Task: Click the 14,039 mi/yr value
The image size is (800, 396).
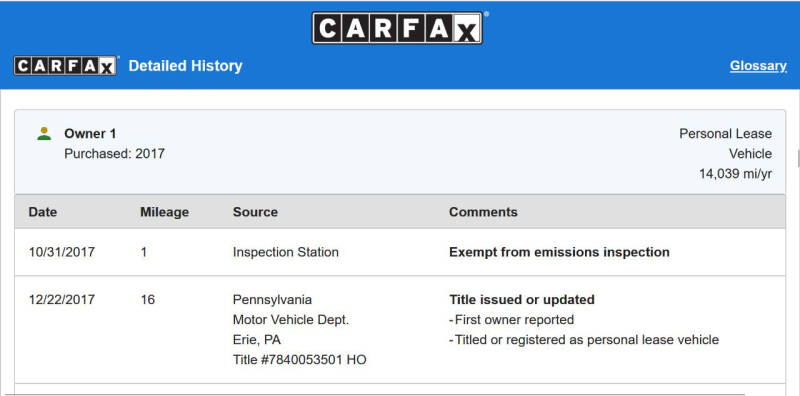Action: click(x=735, y=174)
